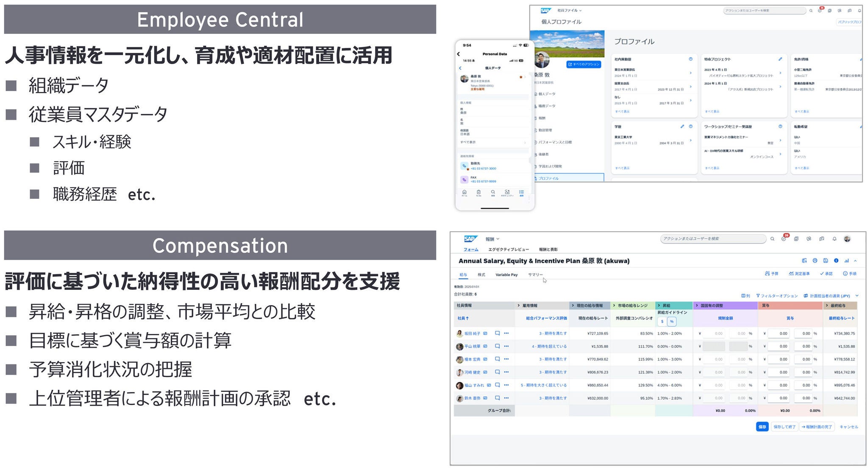The height and width of the screenshot is (469, 868).
Task: Click the blue 保存 button
Action: pyautogui.click(x=762, y=427)
